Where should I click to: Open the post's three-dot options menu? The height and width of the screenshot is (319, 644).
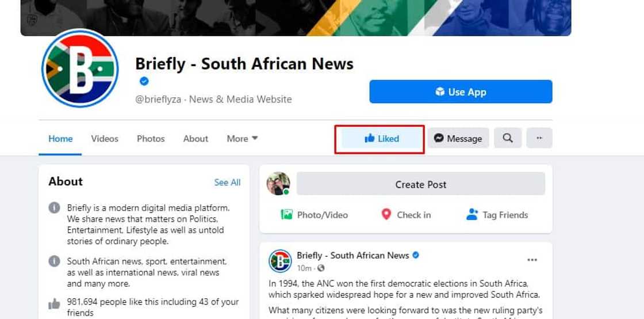point(532,260)
